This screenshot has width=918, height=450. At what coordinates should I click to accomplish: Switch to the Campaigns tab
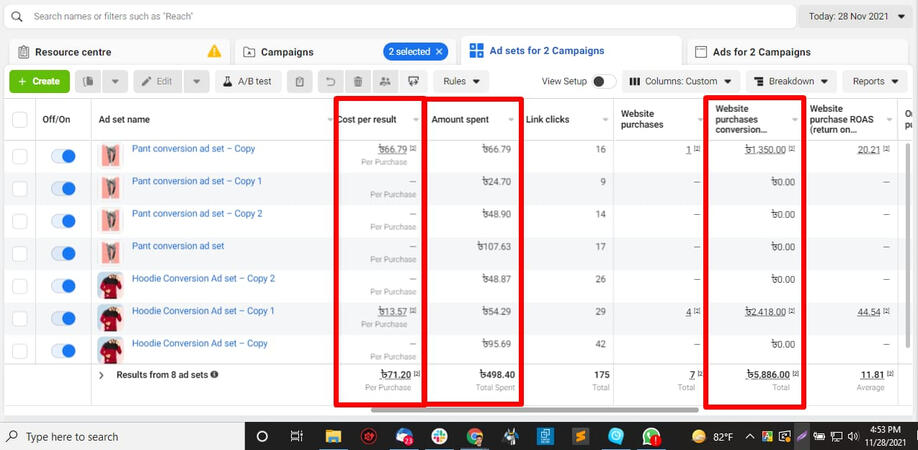pos(286,52)
